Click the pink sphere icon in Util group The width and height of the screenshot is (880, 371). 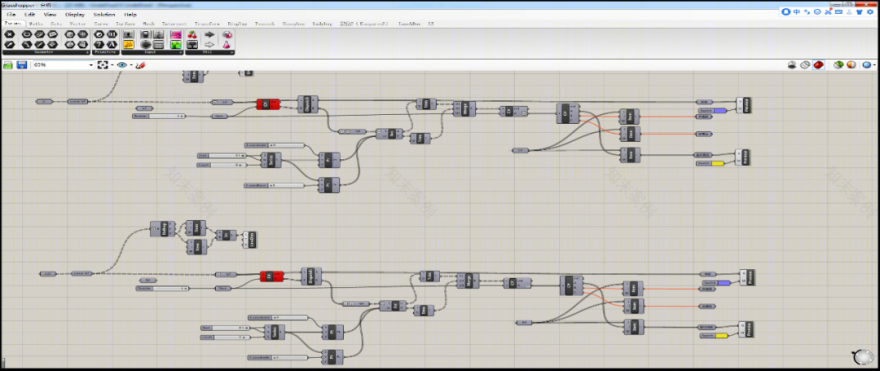click(x=227, y=35)
